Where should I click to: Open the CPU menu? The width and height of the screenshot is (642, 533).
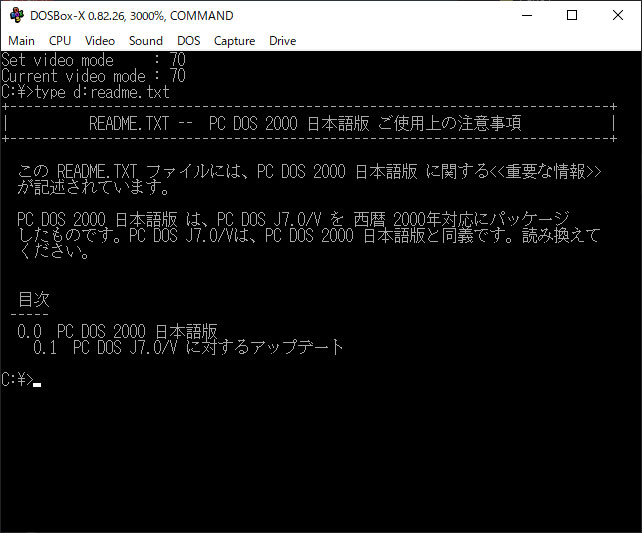60,41
